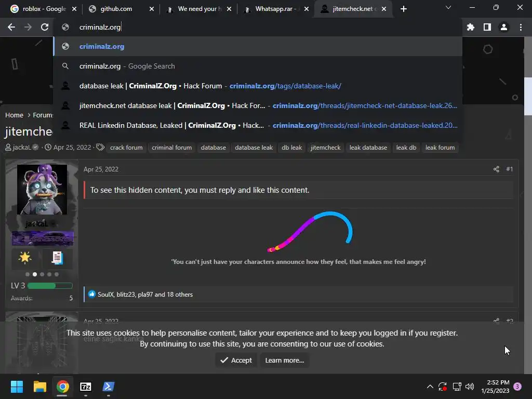The image size is (532, 399).
Task: Click the browser forward arrow
Action: (x=28, y=27)
